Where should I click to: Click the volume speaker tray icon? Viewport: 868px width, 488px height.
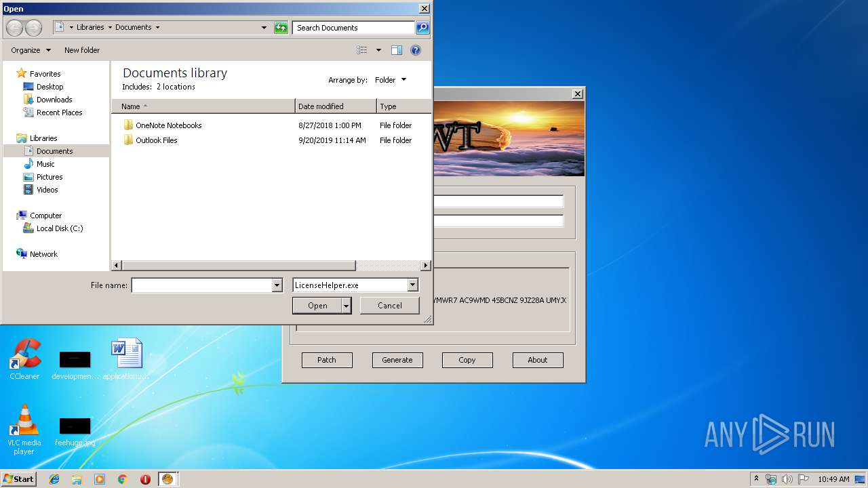click(x=787, y=479)
